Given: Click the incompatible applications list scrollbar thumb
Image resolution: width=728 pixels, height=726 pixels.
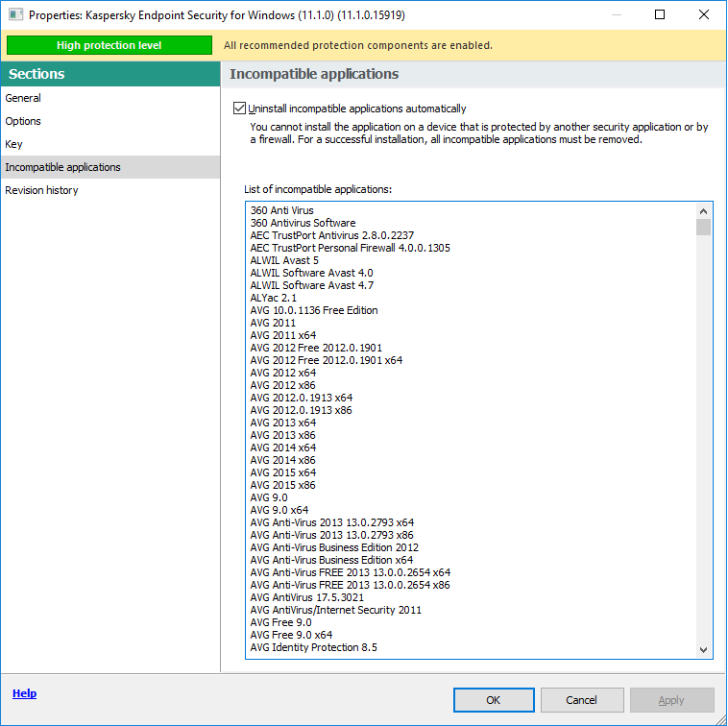Looking at the screenshot, I should (703, 227).
